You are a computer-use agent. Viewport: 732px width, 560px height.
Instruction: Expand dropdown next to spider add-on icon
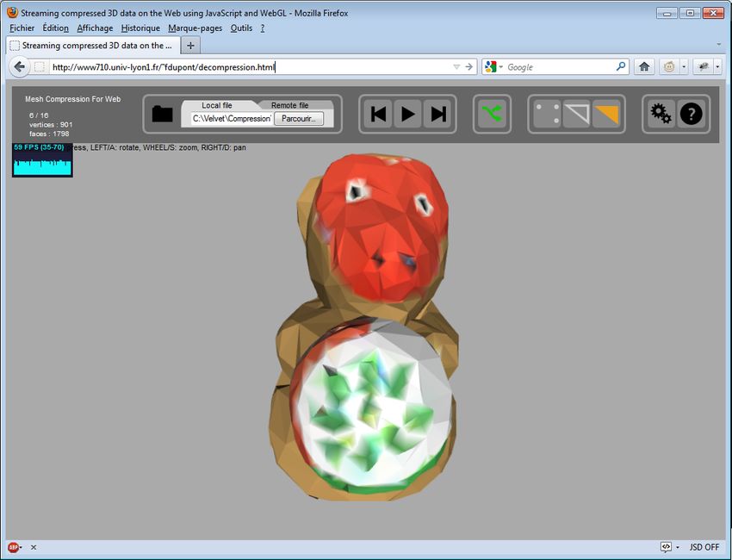[x=717, y=67]
